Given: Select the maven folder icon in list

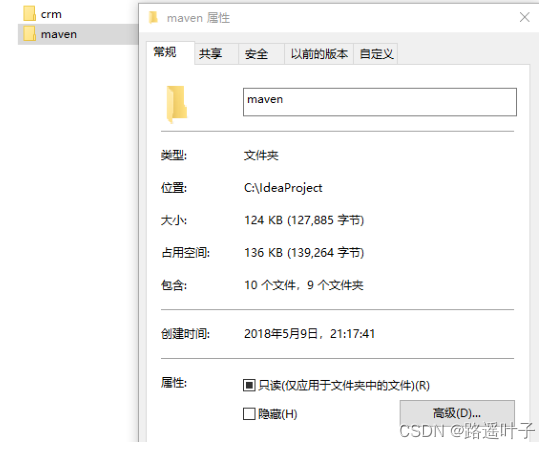Looking at the screenshot, I should tap(30, 34).
